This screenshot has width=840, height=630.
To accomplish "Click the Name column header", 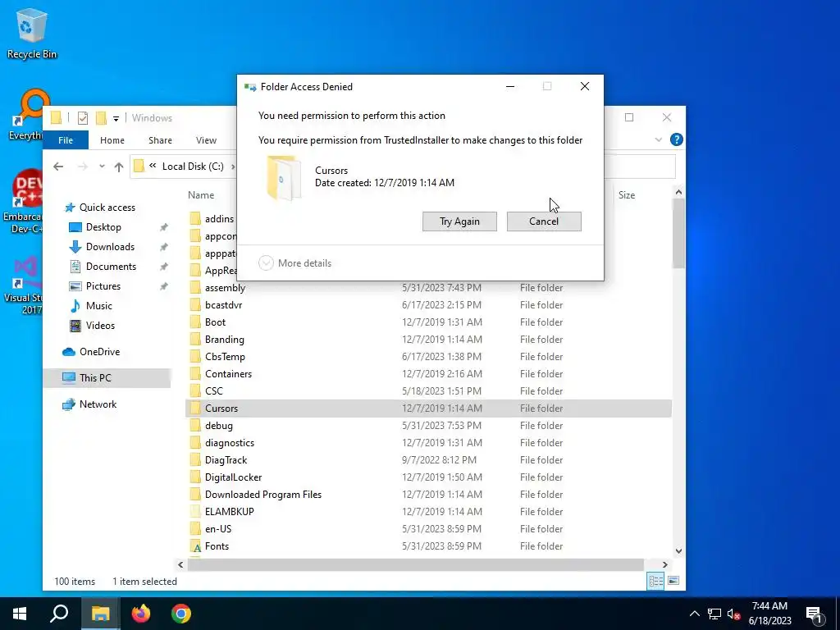I will click(201, 195).
